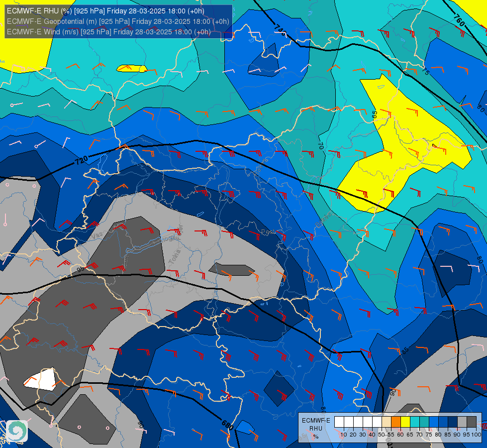Click the Tolna region label
487x448 pixels.
pos(175,257)
